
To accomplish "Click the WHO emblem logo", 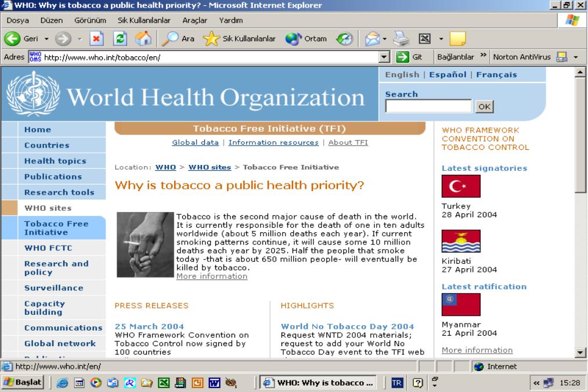I will (x=33, y=93).
